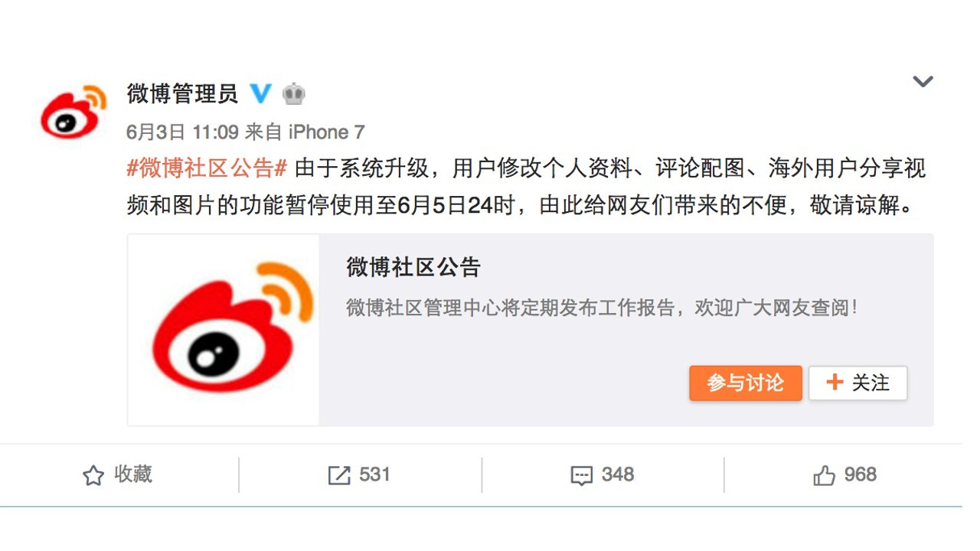Click the plus icon in the 关注 button

pyautogui.click(x=835, y=383)
